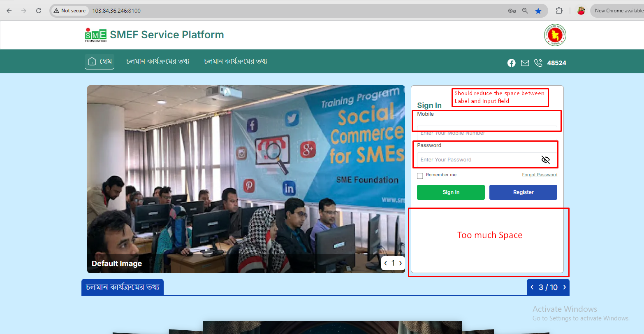Go to next item in 3 / 10 pager

(564, 287)
